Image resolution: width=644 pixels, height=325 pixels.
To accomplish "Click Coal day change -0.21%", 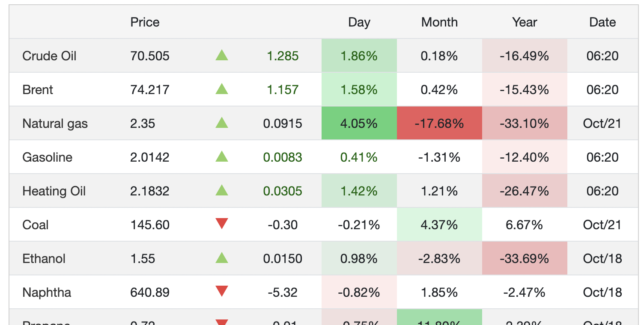I will coord(359,225).
